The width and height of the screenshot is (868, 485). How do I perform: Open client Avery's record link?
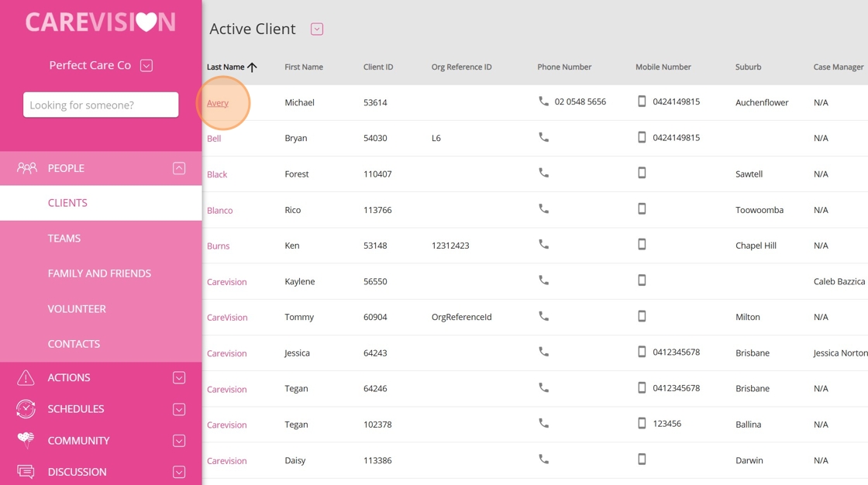218,103
